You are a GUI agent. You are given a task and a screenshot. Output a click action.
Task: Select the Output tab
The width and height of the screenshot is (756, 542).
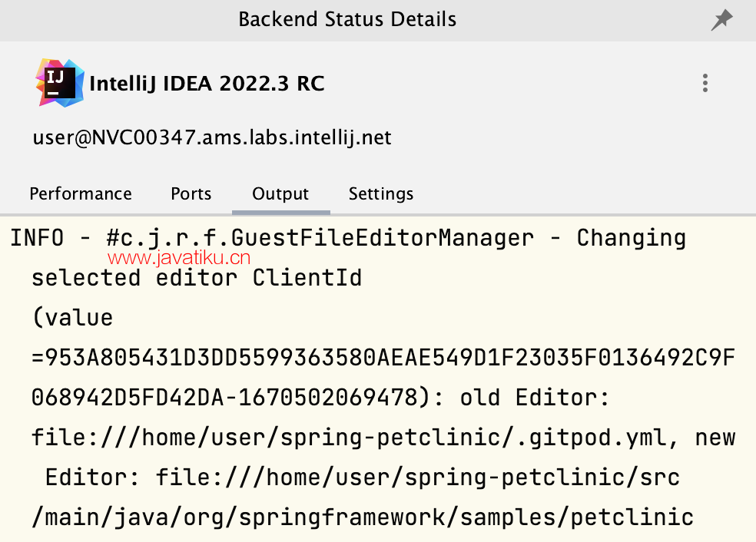tap(280, 194)
